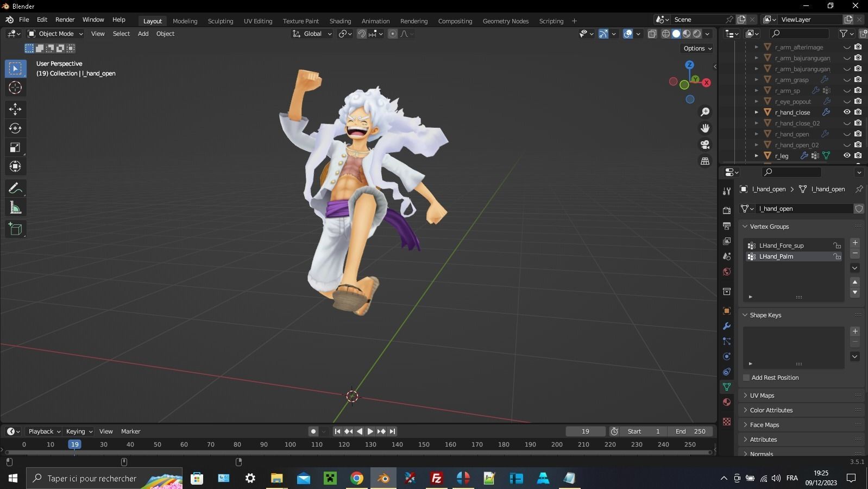
Task: Remove vertex group minus button
Action: coord(855,254)
